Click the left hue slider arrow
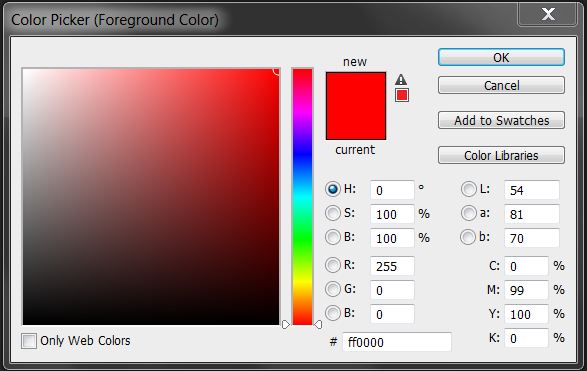Viewport: 587px width, 371px height. [x=285, y=324]
